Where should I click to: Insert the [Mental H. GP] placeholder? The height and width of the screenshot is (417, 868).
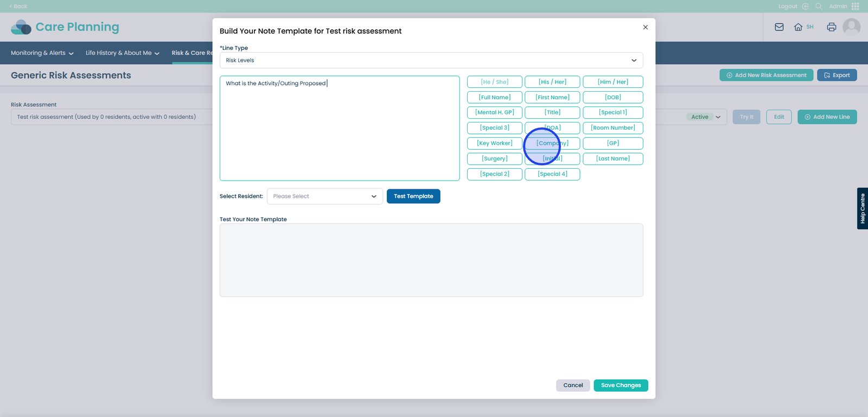click(x=495, y=113)
